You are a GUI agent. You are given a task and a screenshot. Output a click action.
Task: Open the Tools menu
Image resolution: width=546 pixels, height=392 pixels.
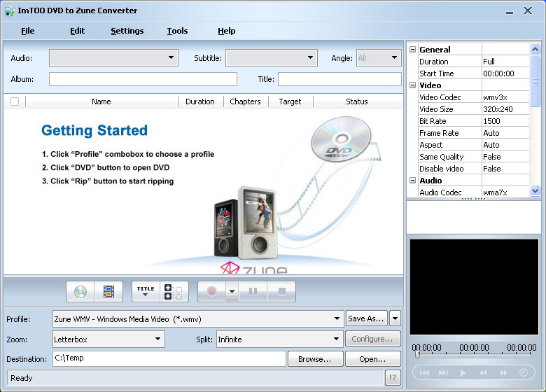[x=177, y=31]
